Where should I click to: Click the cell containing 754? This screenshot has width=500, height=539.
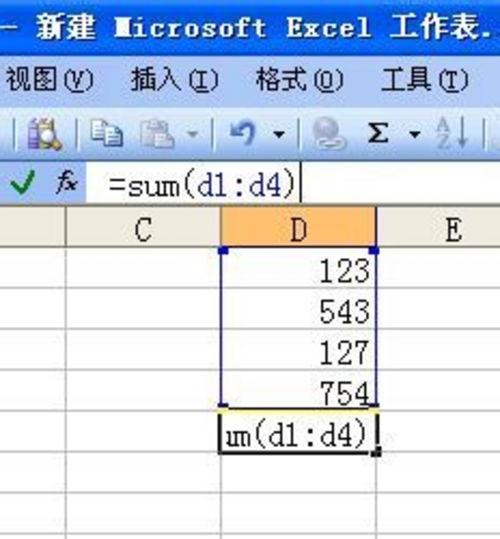click(298, 389)
